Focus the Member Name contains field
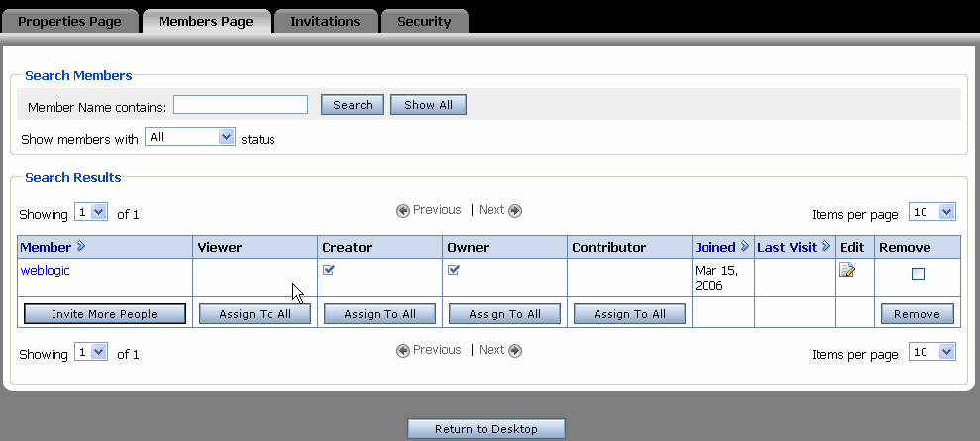The width and height of the screenshot is (980, 441). click(241, 105)
